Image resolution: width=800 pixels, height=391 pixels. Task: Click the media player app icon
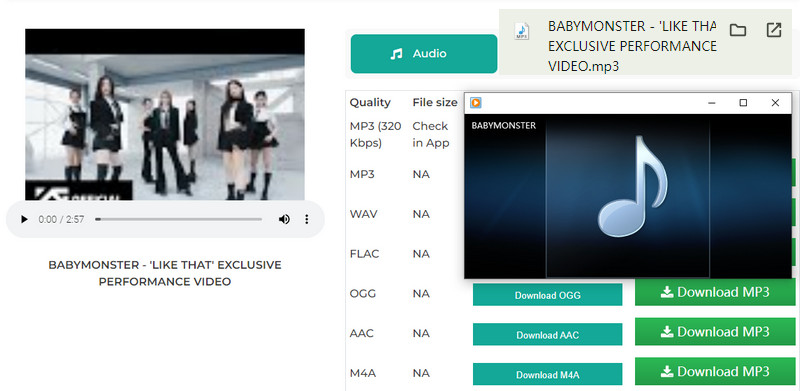point(476,103)
